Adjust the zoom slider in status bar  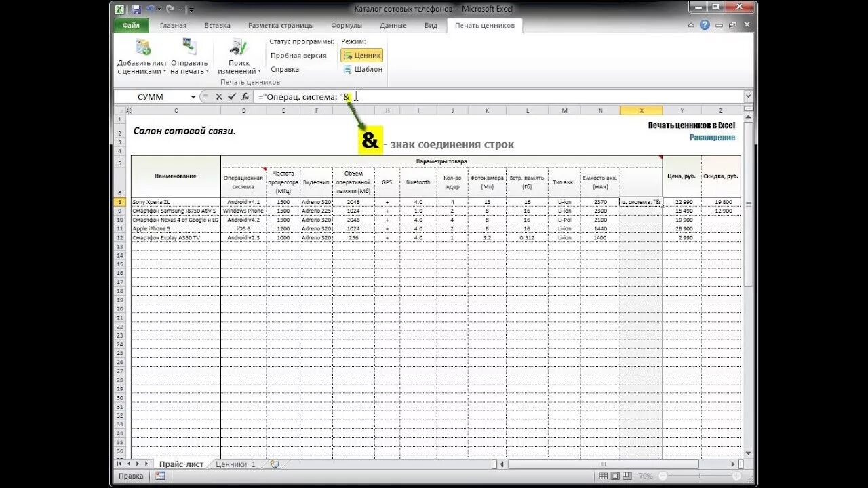(698, 476)
